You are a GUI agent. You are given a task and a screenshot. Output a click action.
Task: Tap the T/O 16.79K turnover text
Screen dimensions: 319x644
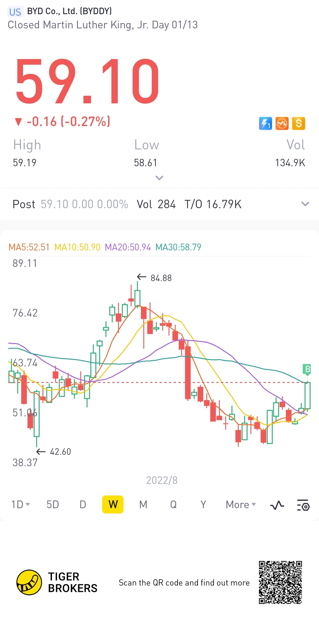point(213,204)
